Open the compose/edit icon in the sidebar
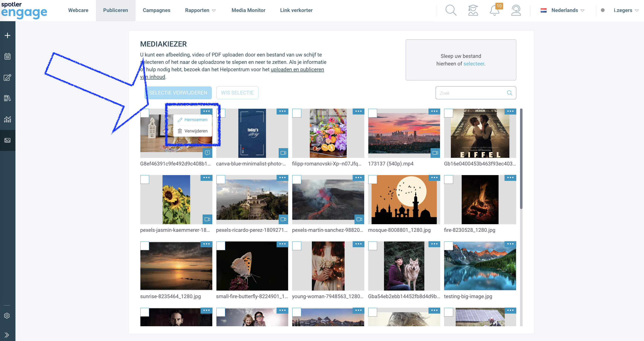The width and height of the screenshot is (644, 341). (x=8, y=77)
